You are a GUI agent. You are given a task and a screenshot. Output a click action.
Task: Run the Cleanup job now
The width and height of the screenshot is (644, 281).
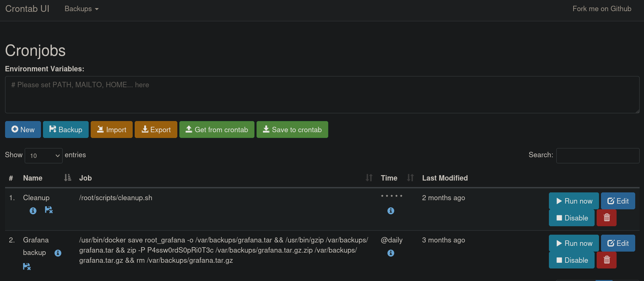tap(574, 201)
